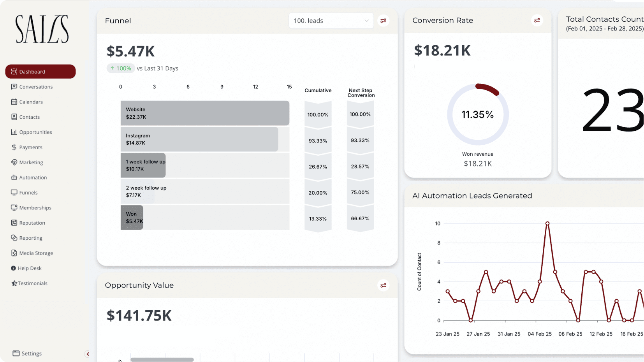Click next step conversion '75.00%'
Viewport: 644px width, 362px height.
coord(360,192)
